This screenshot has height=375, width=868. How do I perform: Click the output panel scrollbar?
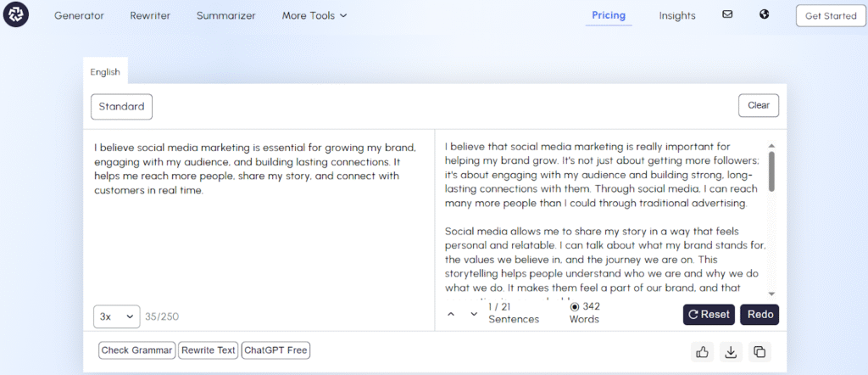771,170
